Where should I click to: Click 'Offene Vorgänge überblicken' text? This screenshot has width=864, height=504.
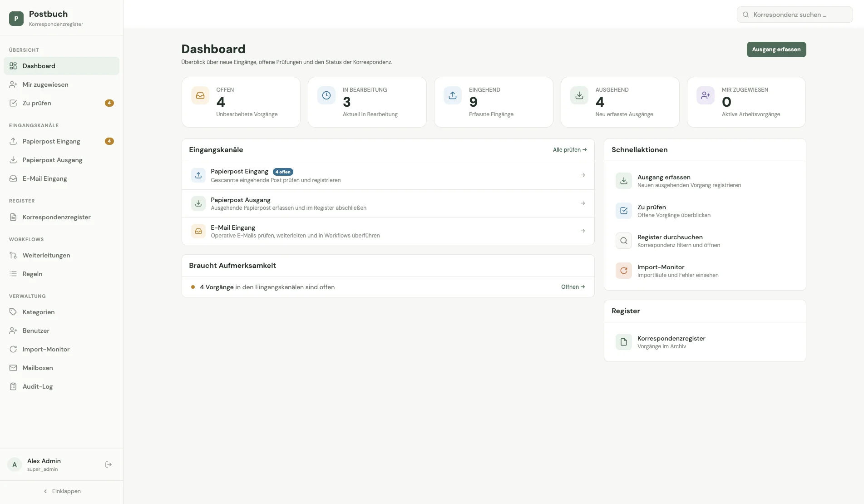coord(674,215)
